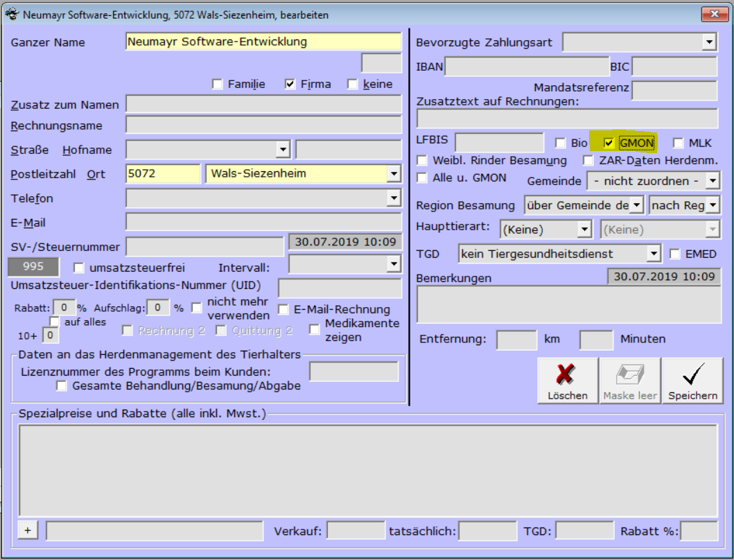Enable E-Mail-Rechnung checkbox

(x=283, y=310)
